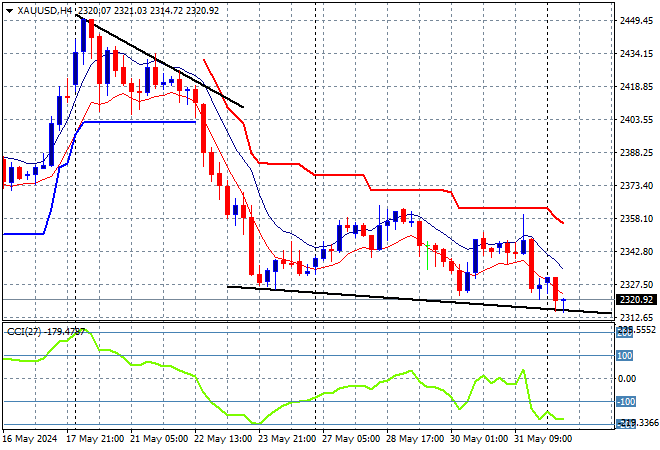Select the lower black support trendline

click(419, 300)
